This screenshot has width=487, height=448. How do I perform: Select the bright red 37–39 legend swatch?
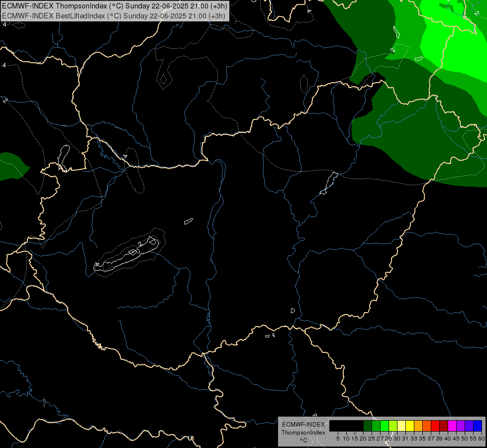(435, 426)
